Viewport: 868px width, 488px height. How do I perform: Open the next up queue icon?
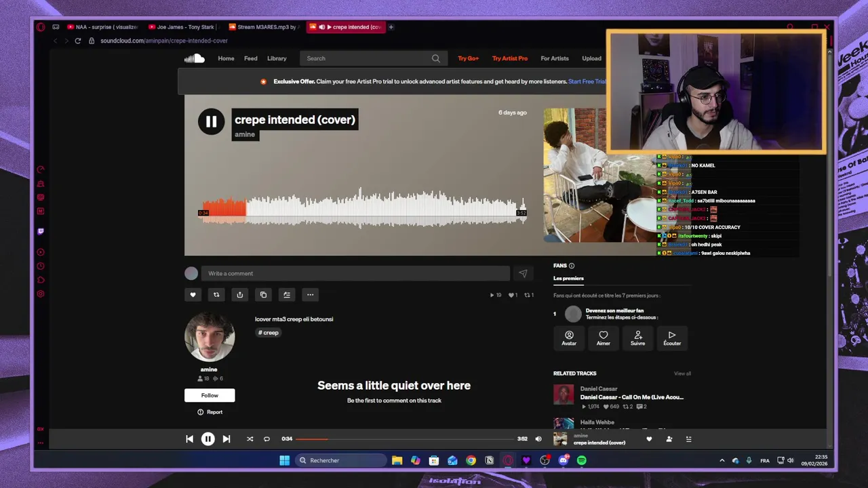(688, 439)
